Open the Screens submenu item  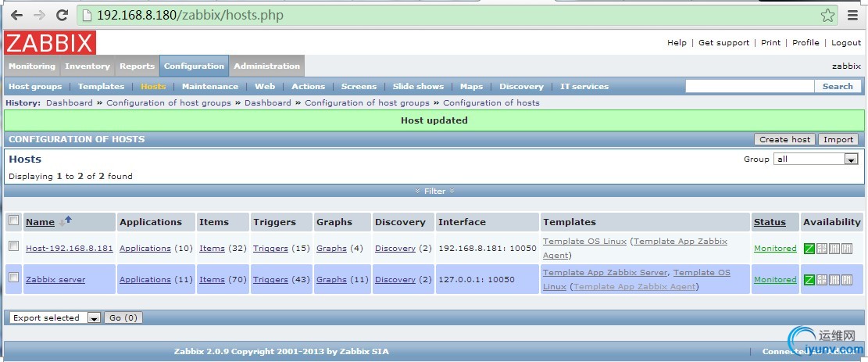click(x=359, y=87)
